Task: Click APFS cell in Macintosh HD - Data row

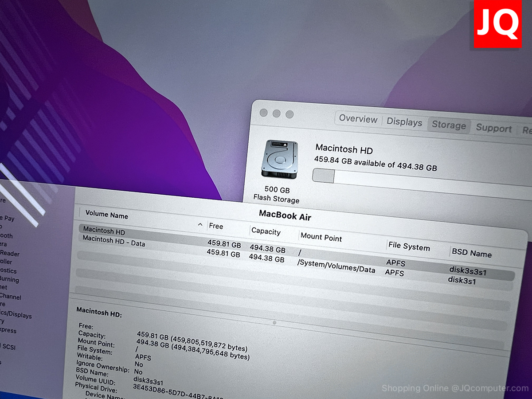Action: pyautogui.click(x=395, y=272)
